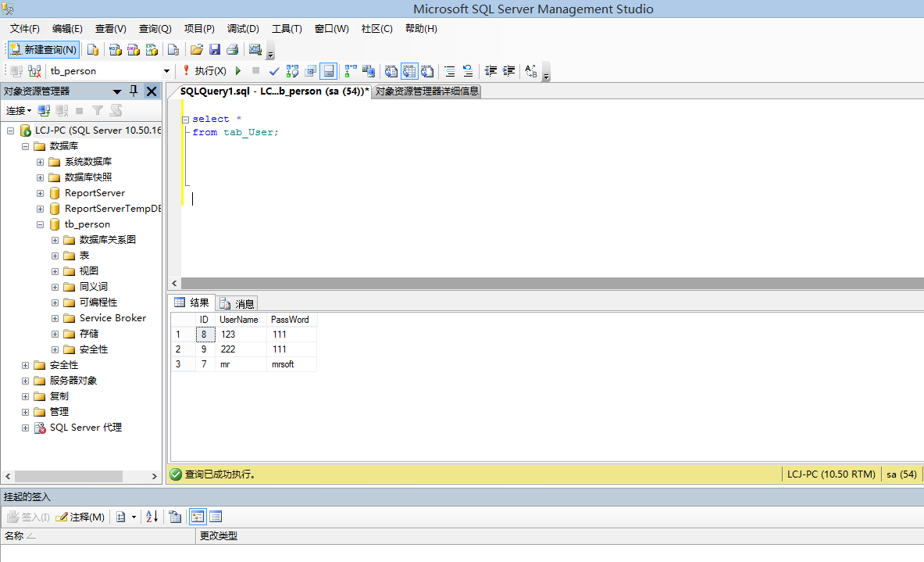
Task: Toggle auto-hide pin of Object Explorer
Action: pyautogui.click(x=134, y=91)
